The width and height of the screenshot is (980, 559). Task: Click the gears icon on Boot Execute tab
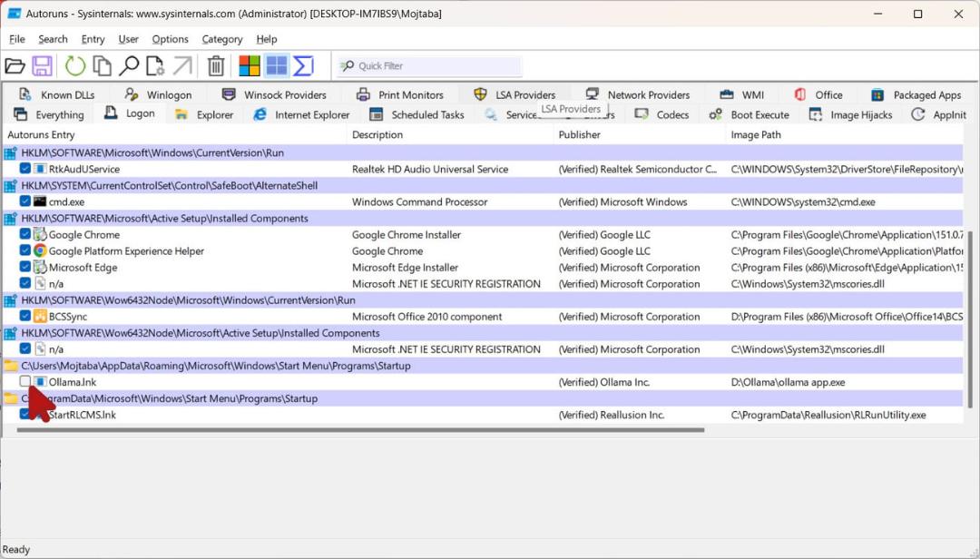coord(716,114)
